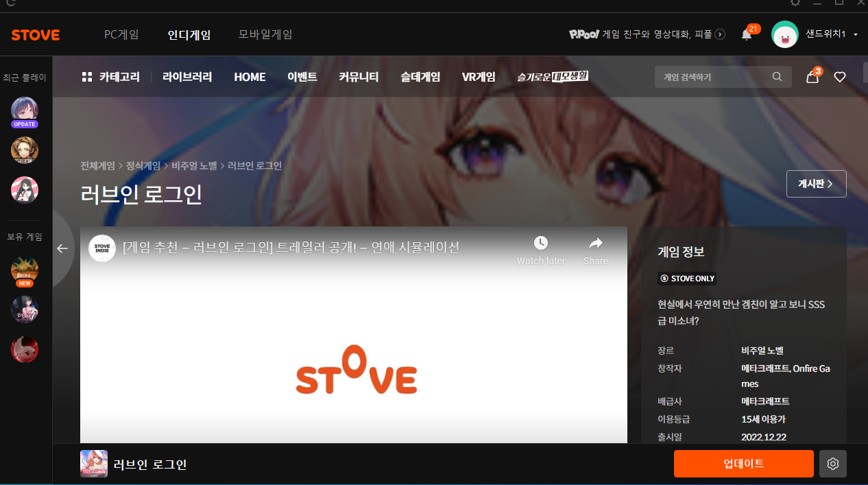This screenshot has height=485, width=868.
Task: Switch to the 인디게임 tab
Action: (x=189, y=34)
